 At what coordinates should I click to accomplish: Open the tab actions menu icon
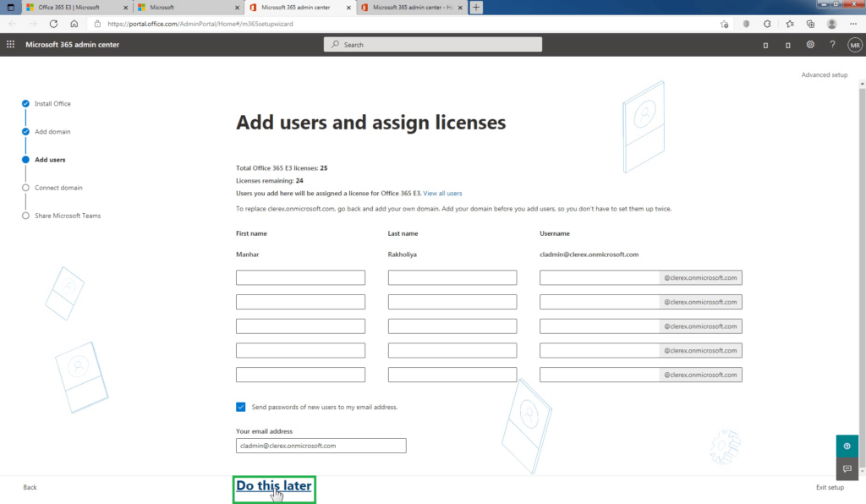[x=10, y=7]
